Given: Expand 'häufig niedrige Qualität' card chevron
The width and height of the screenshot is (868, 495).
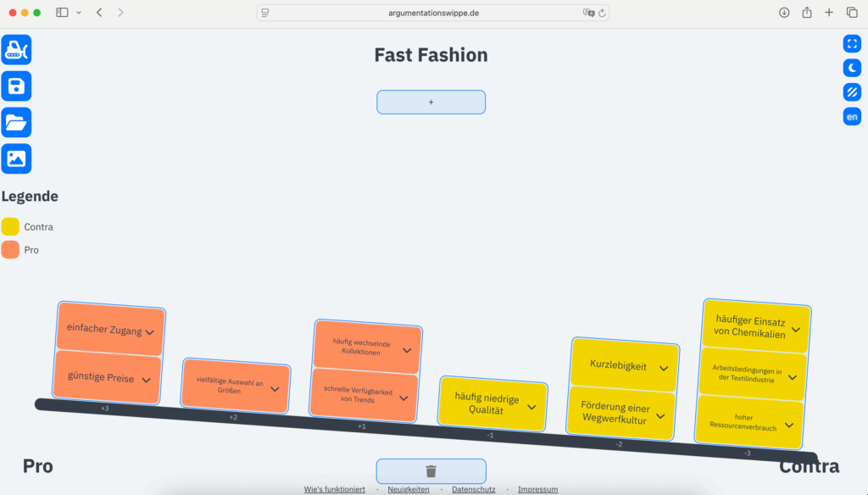Looking at the screenshot, I should pos(531,405).
